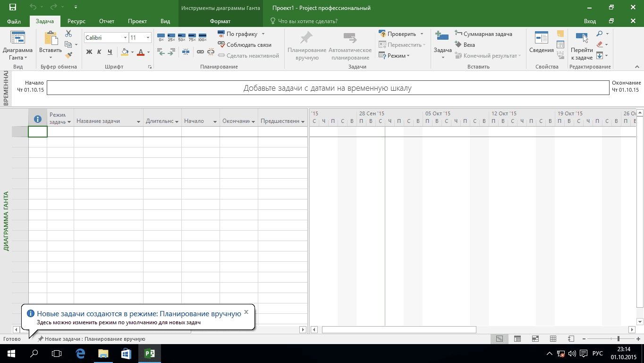This screenshot has height=363, width=644.
Task: Expand the Задача insert dropdown arrow
Action: (443, 57)
